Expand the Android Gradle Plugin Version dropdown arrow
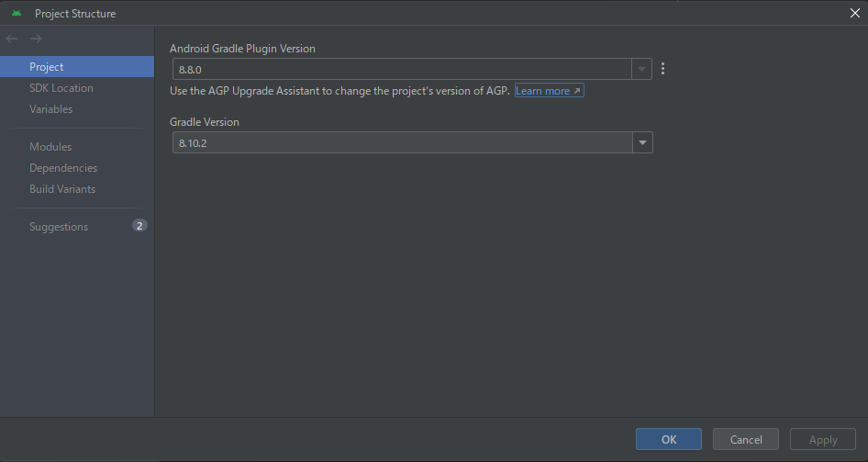Image resolution: width=868 pixels, height=462 pixels. click(641, 69)
